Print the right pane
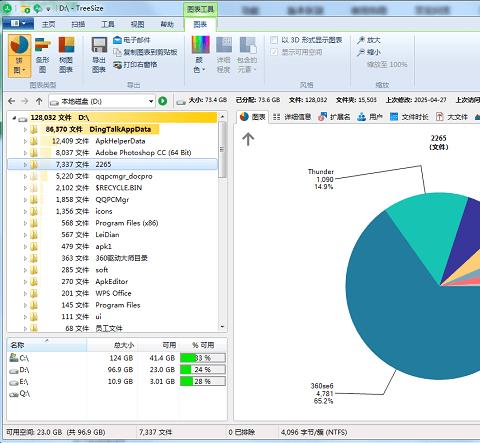The height and width of the screenshot is (443, 480). pyautogui.click(x=135, y=65)
